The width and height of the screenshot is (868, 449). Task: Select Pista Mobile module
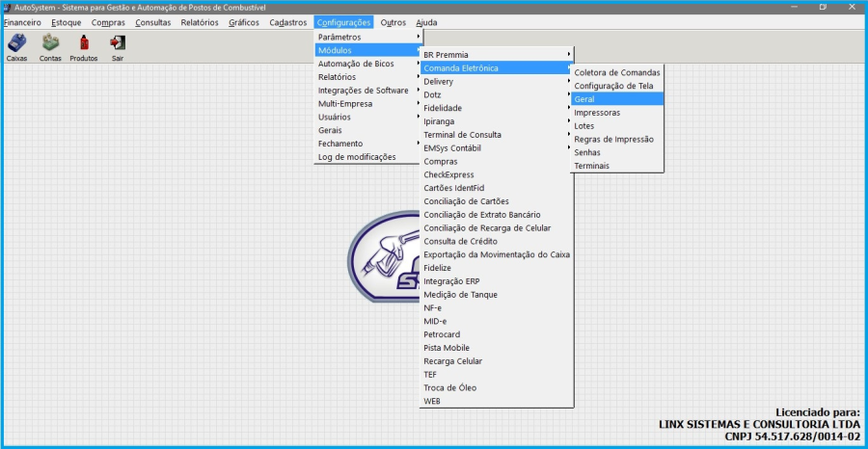pyautogui.click(x=497, y=348)
